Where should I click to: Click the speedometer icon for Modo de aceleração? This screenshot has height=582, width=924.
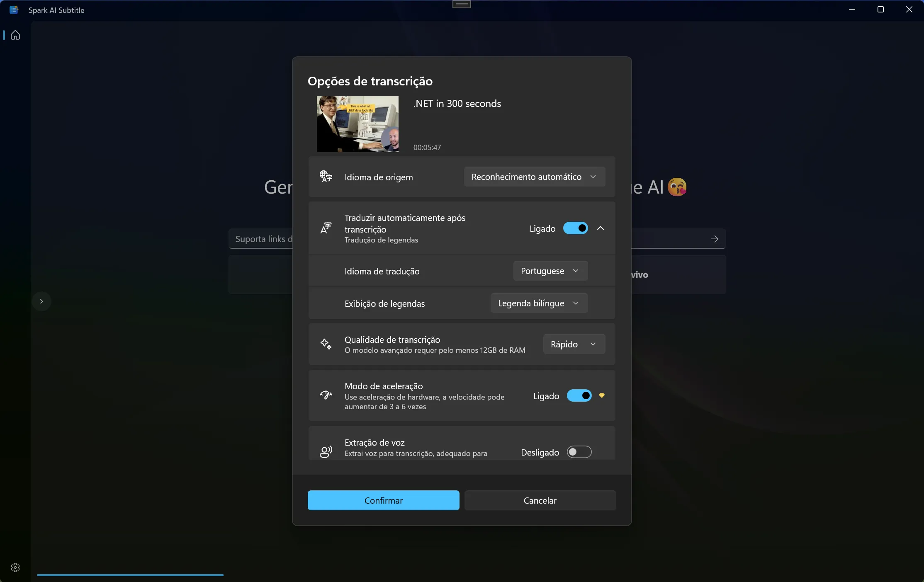point(326,395)
